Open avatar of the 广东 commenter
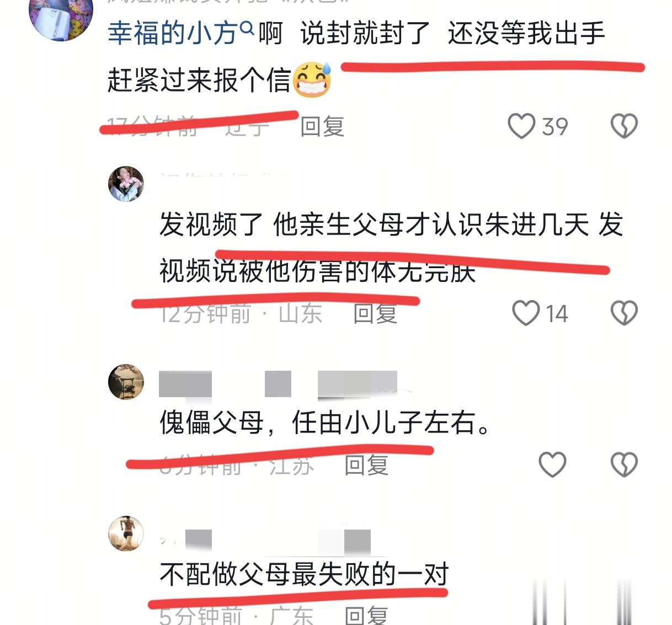 (x=126, y=533)
